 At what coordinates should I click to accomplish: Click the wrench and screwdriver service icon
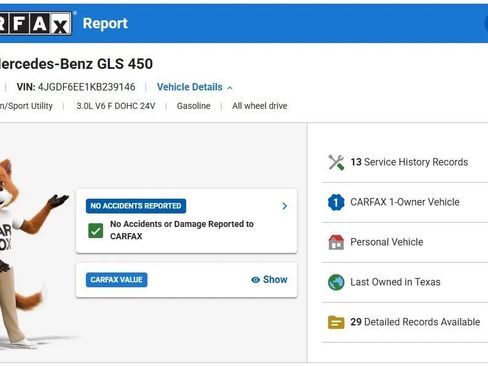[336, 162]
